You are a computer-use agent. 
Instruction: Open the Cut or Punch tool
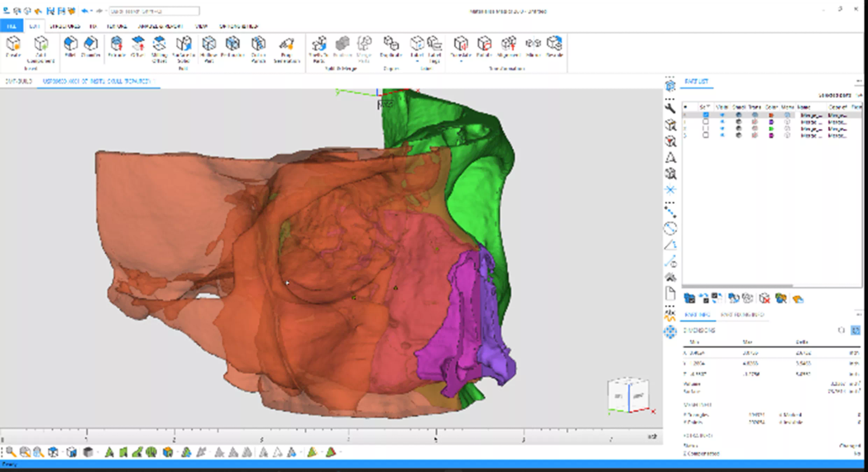(258, 49)
